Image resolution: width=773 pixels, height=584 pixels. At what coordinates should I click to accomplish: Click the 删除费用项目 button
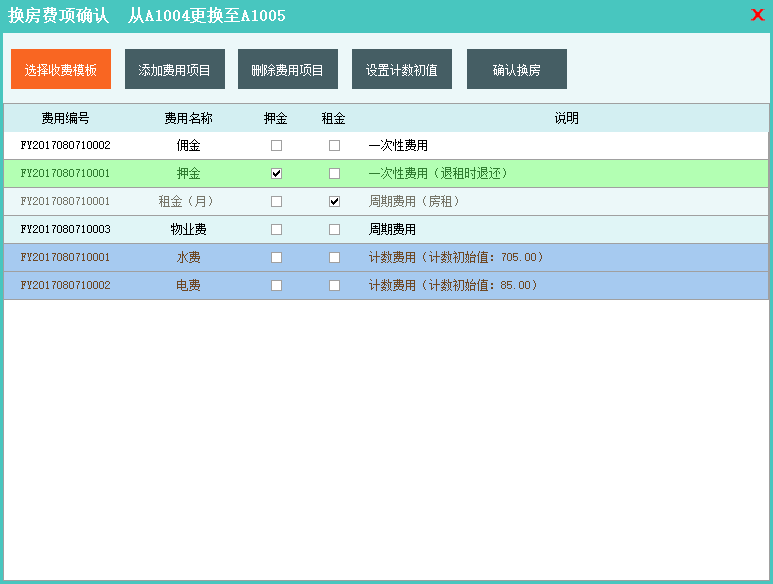tap(288, 70)
